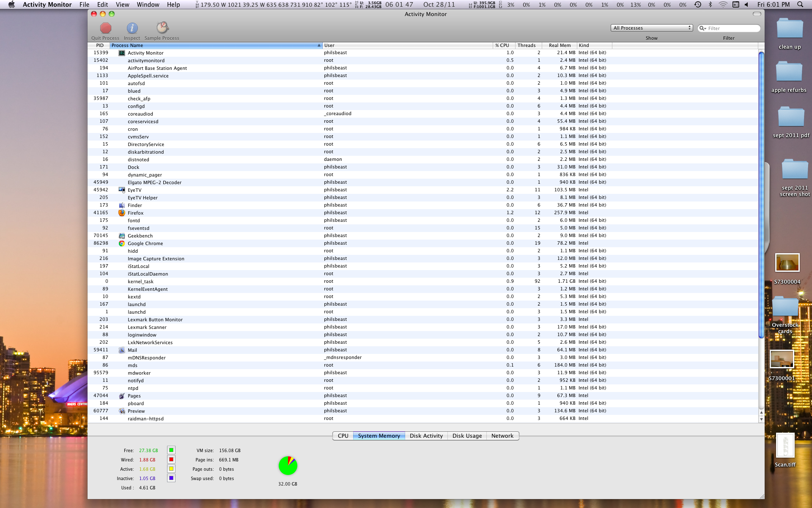This screenshot has height=508, width=812.
Task: Open the Spotlight magnifier in menu bar
Action: [800, 5]
